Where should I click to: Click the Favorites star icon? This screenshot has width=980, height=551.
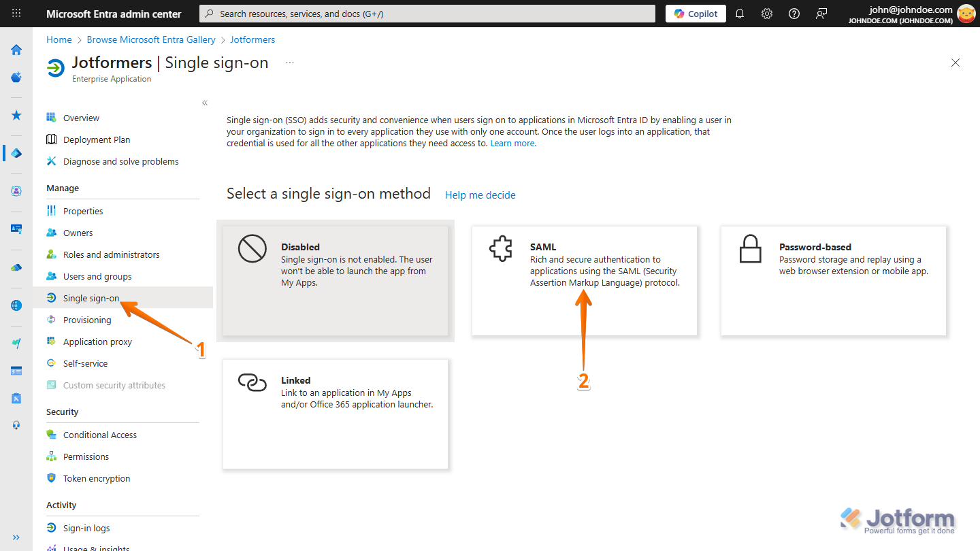click(16, 116)
